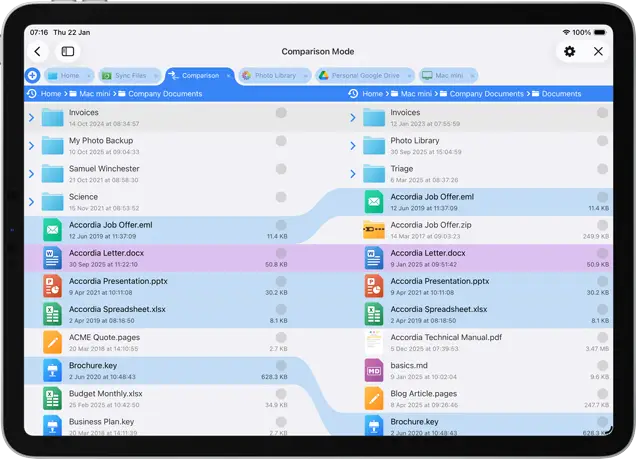Tick selection circle for Photo Library folder

pos(602,141)
